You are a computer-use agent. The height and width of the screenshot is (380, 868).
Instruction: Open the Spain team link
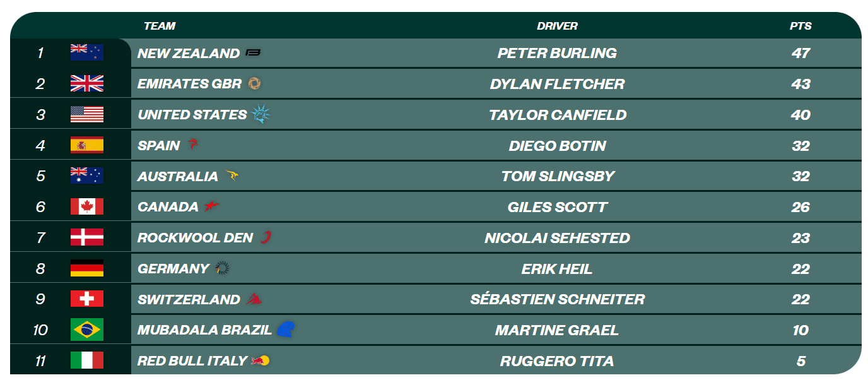[158, 146]
